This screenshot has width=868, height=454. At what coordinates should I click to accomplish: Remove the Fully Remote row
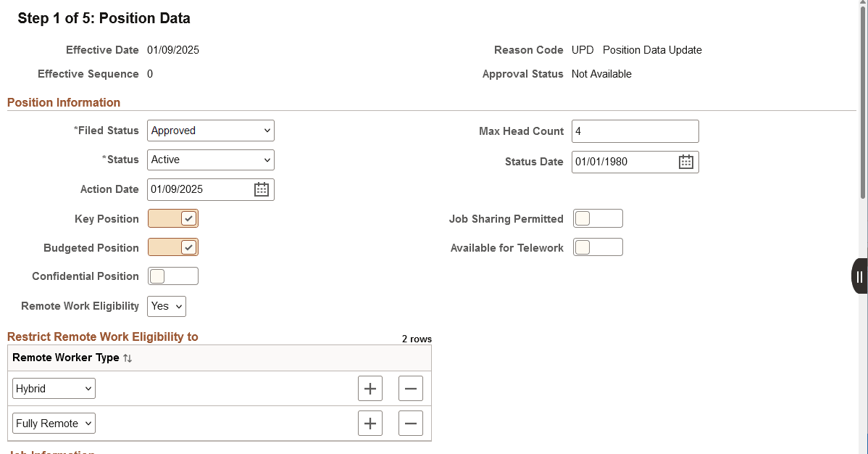410,423
